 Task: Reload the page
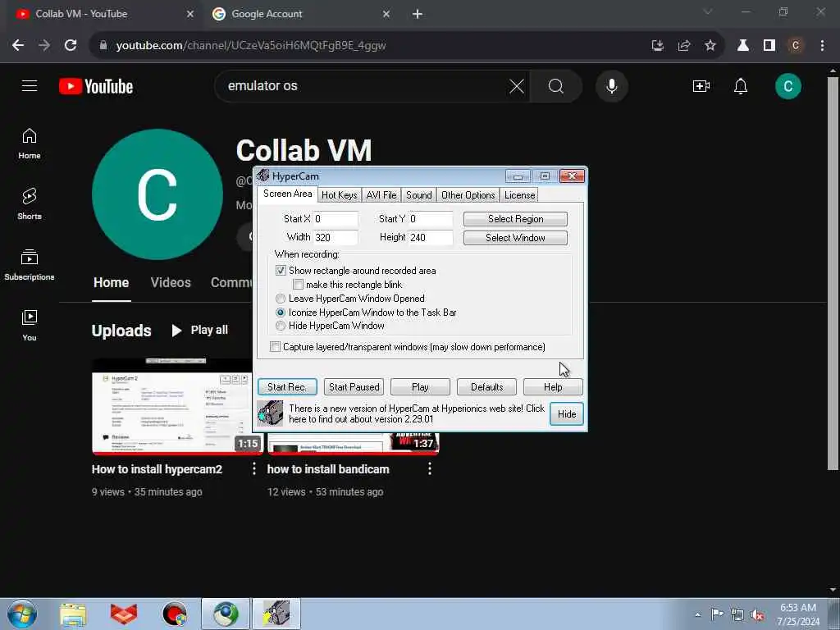coord(71,46)
